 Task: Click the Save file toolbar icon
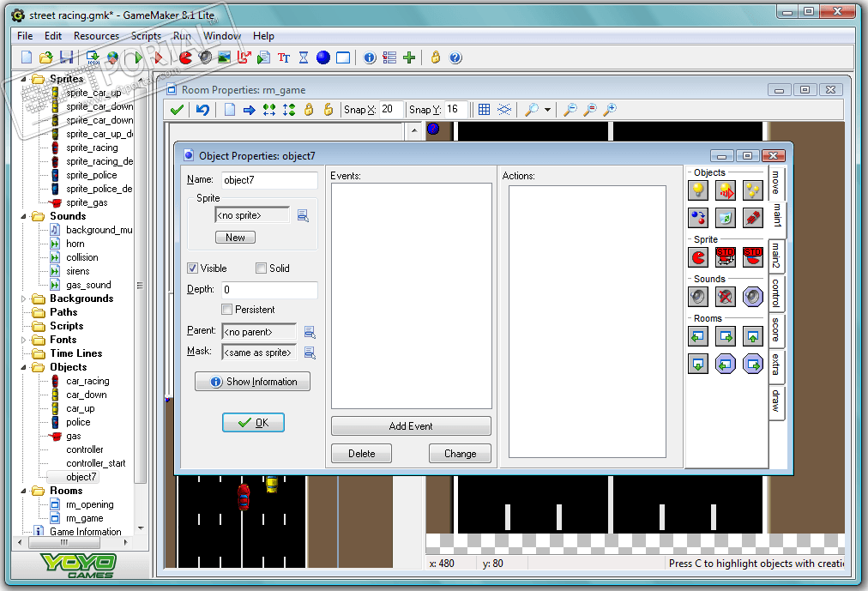(x=66, y=57)
